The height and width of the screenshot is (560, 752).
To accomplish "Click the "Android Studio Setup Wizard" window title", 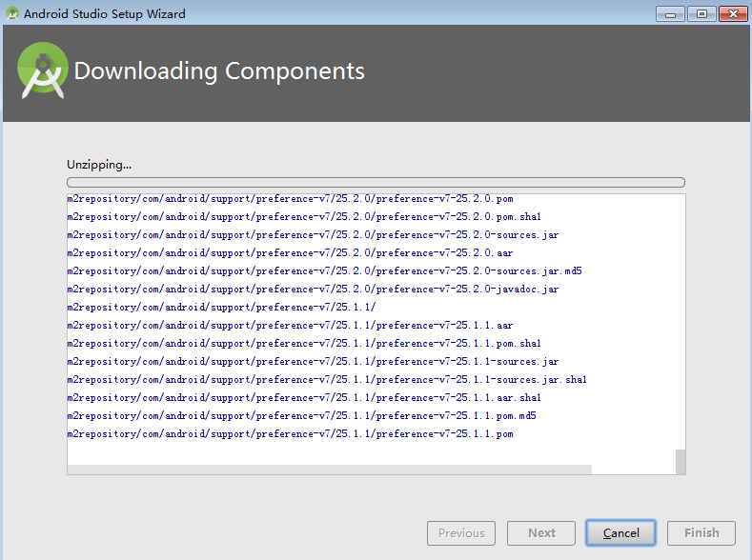I will pyautogui.click(x=105, y=14).
